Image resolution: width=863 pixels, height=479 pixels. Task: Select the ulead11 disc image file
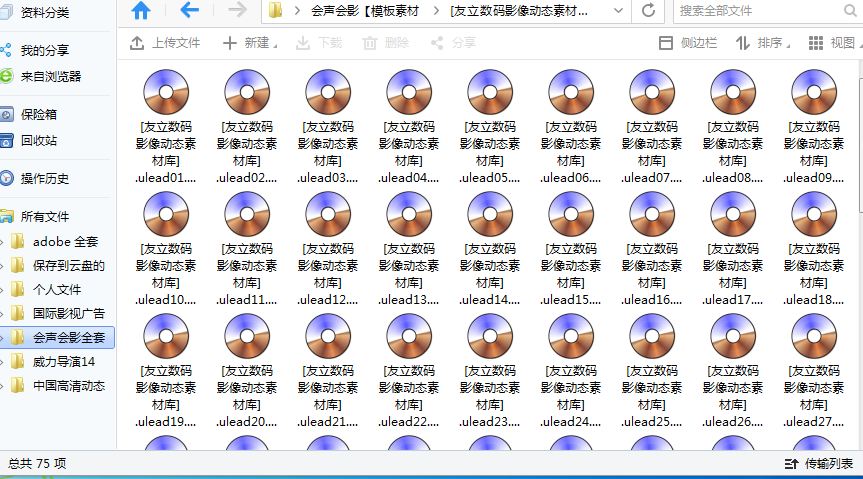point(247,248)
